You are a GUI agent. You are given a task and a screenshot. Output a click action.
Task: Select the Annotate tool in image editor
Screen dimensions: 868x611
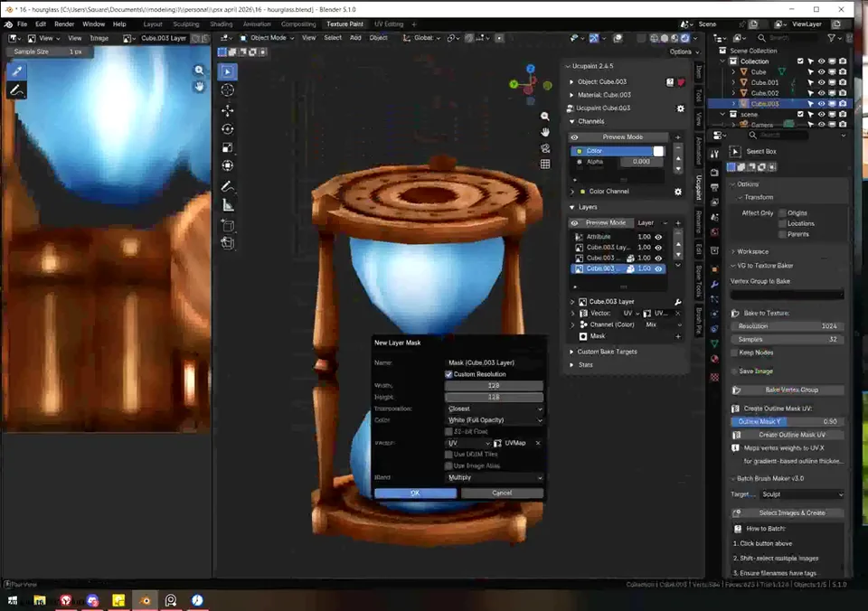tap(16, 90)
